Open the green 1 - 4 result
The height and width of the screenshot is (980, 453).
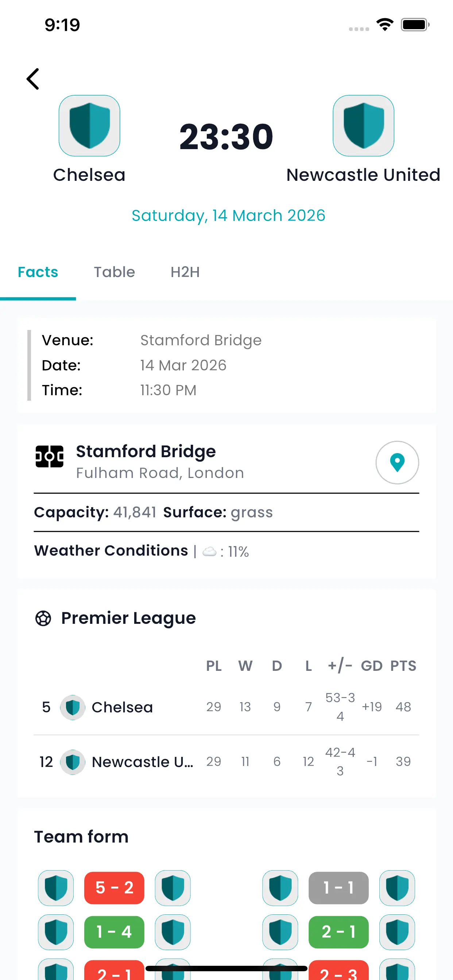114,932
